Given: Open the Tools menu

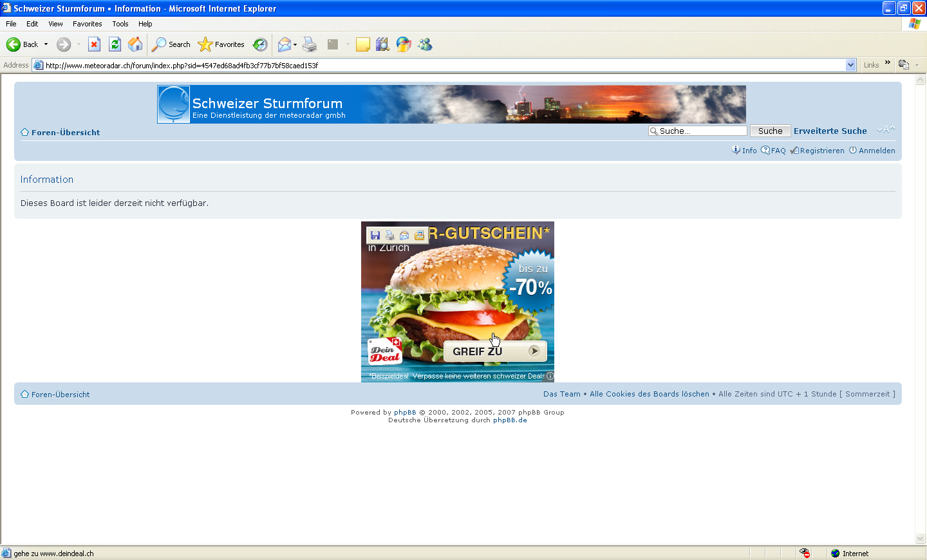Looking at the screenshot, I should click(x=120, y=24).
